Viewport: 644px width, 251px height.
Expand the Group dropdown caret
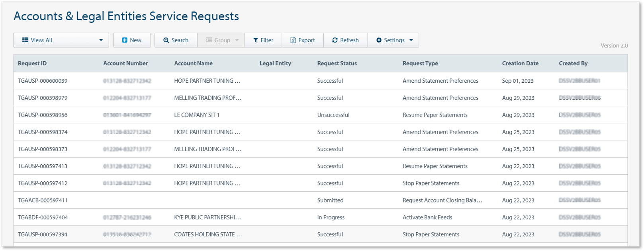point(237,40)
